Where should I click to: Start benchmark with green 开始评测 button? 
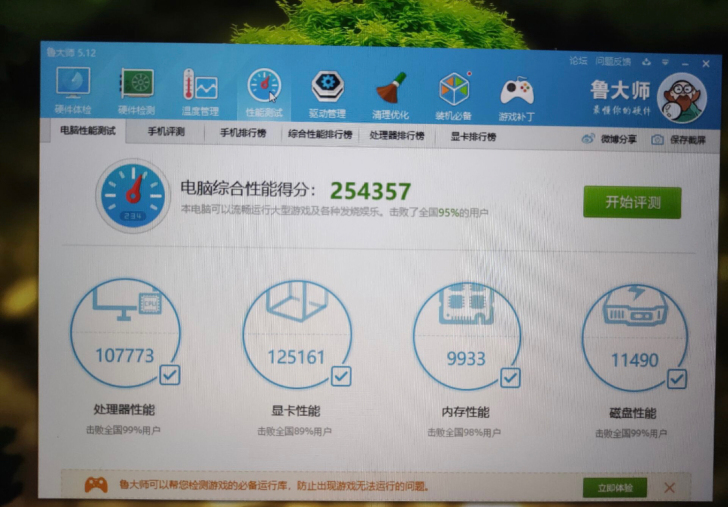pos(632,202)
